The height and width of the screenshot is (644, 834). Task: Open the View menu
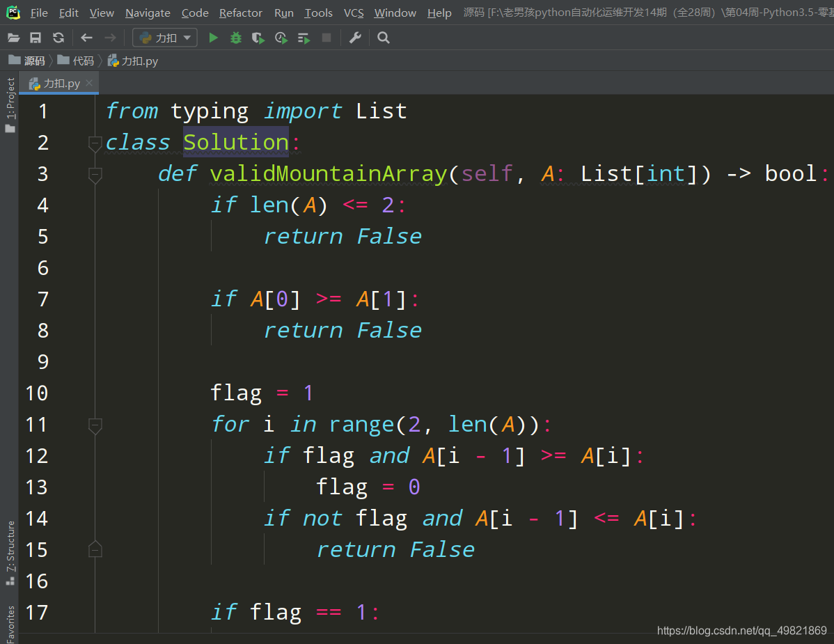pyautogui.click(x=102, y=13)
